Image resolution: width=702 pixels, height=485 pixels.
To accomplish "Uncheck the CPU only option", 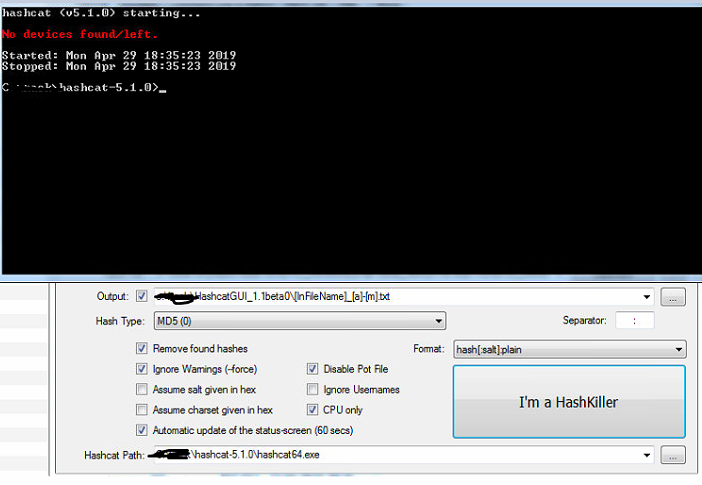I will [x=313, y=410].
